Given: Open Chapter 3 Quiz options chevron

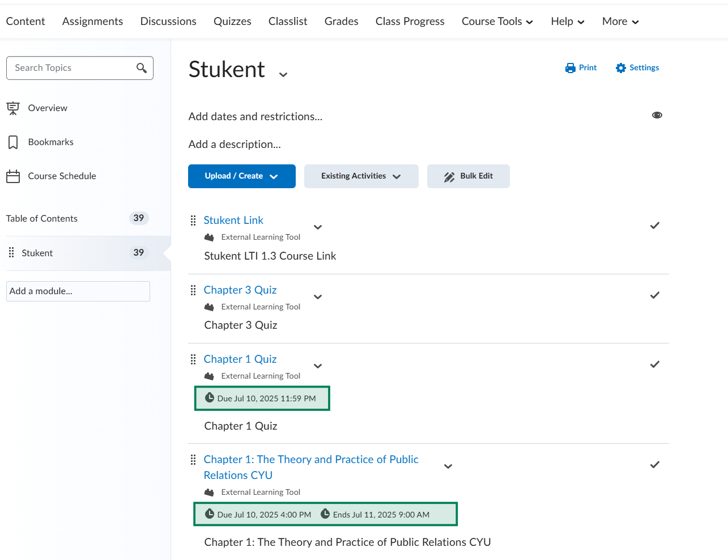Looking at the screenshot, I should pos(318,297).
